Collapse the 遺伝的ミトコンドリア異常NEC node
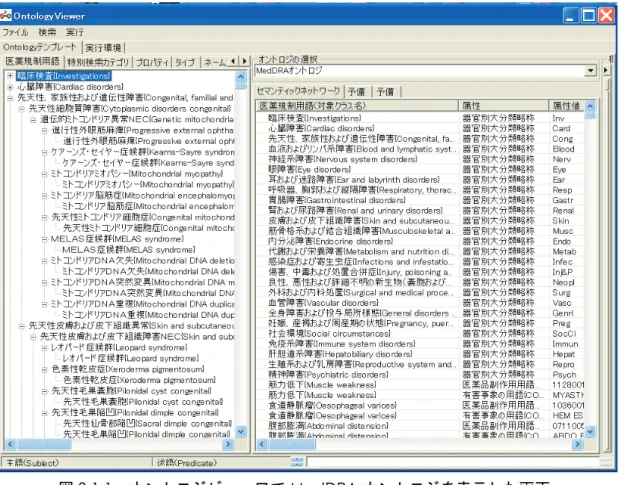The width and height of the screenshot is (619, 485). coord(33,120)
